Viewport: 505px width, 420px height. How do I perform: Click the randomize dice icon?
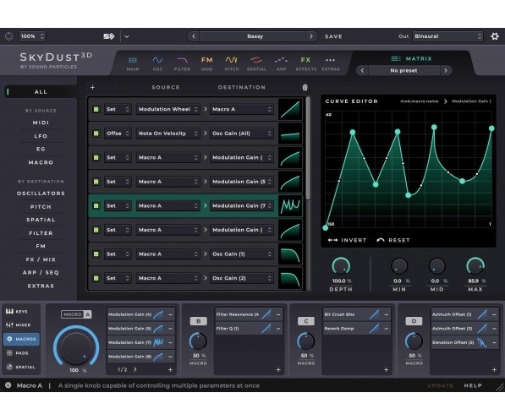[109, 36]
